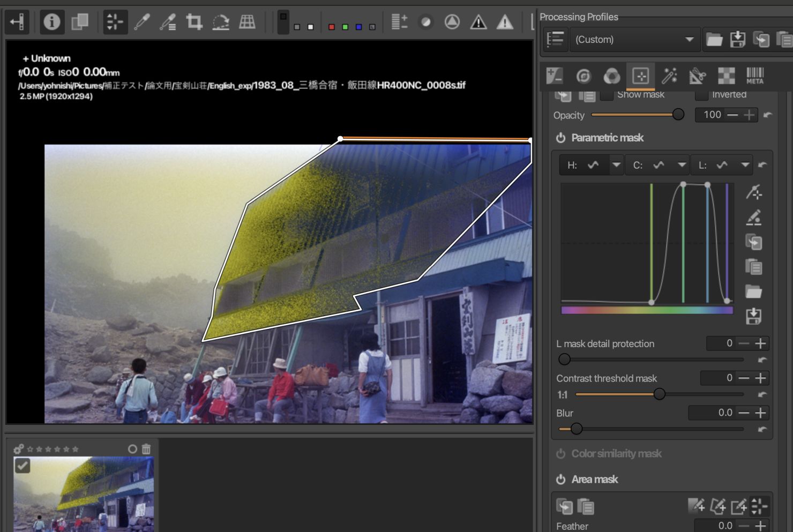This screenshot has width=793, height=532.
Task: Expand the H curve type dropdown
Action: (616, 165)
